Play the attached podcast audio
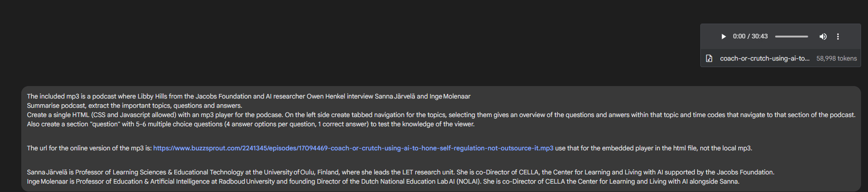Image resolution: width=868 pixels, height=192 pixels. coord(723,37)
